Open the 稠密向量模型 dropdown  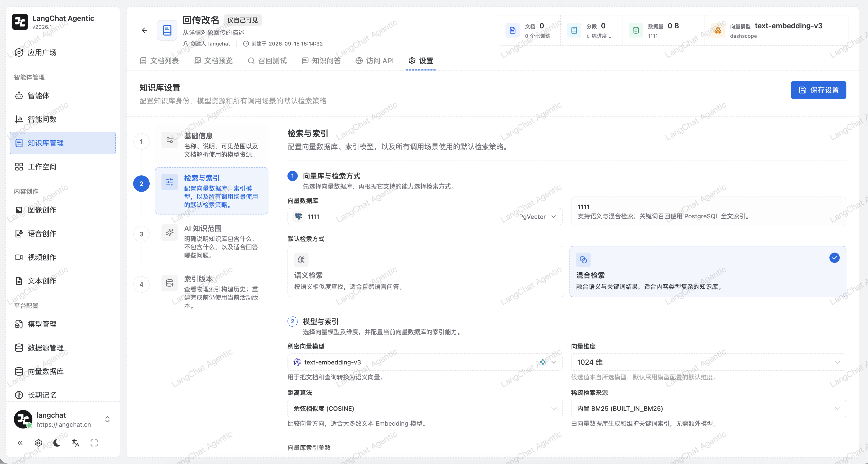(x=425, y=362)
